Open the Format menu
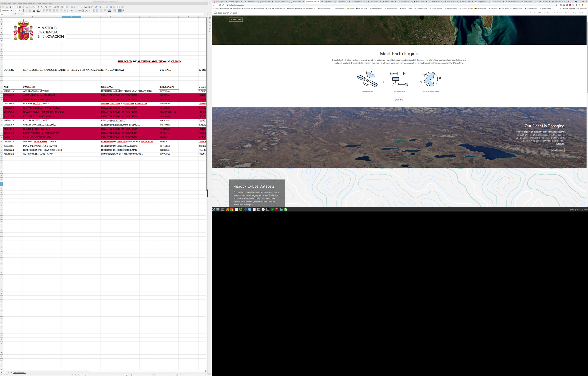 [x=20, y=4]
